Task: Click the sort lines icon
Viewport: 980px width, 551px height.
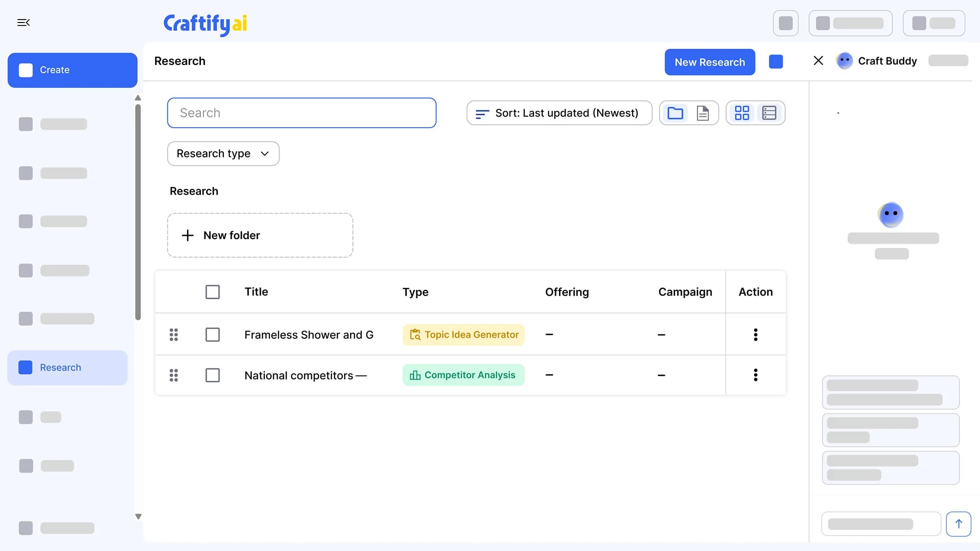Action: point(482,114)
